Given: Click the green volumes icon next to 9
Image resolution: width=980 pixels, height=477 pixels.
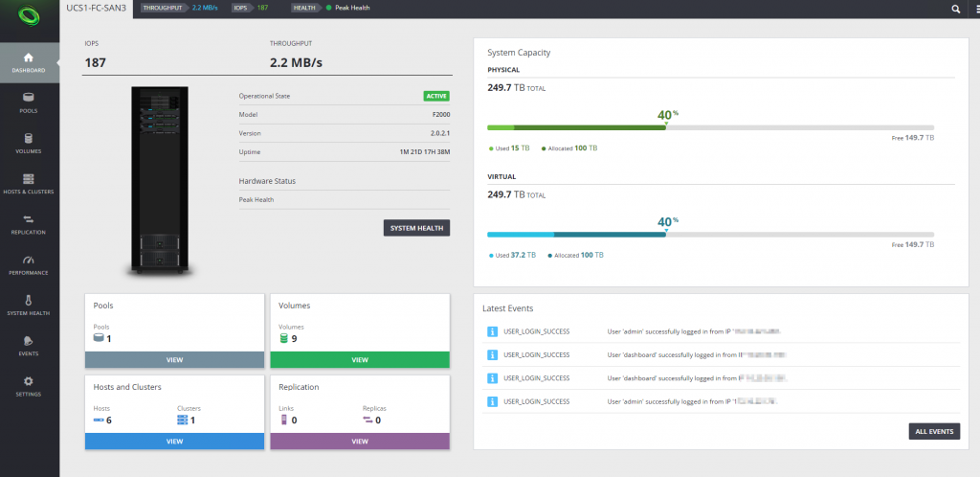Looking at the screenshot, I should 283,338.
